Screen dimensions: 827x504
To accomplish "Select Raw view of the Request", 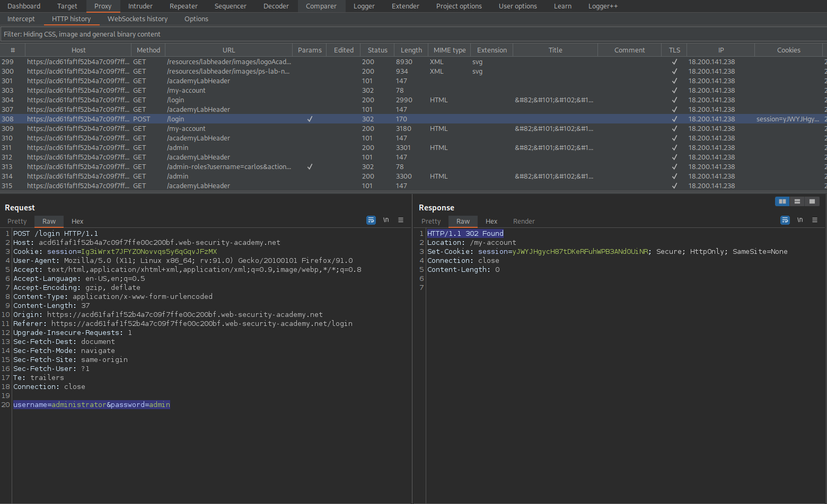I will coord(49,222).
